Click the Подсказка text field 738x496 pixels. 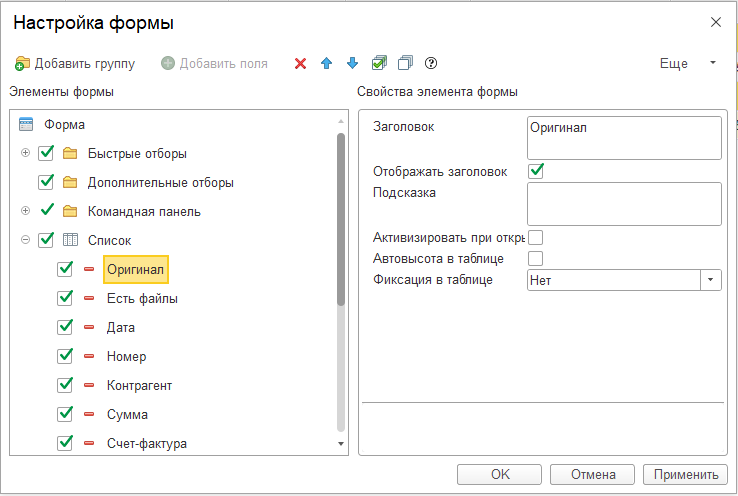click(624, 204)
